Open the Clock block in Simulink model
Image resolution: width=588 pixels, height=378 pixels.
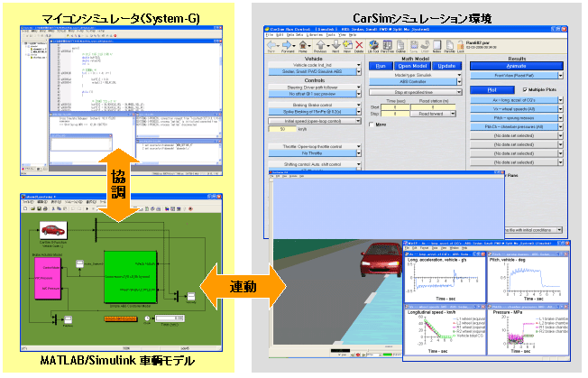147,318
